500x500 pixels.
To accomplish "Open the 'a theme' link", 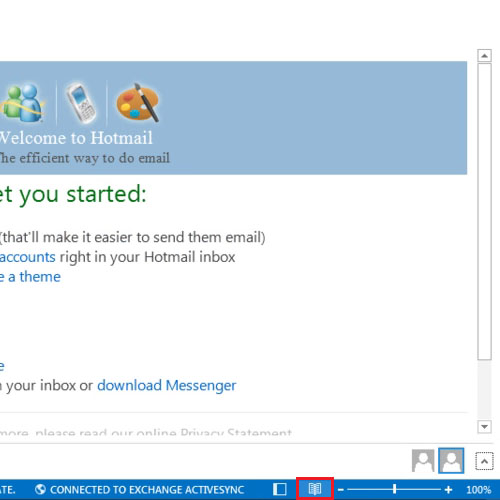I will click(34, 277).
